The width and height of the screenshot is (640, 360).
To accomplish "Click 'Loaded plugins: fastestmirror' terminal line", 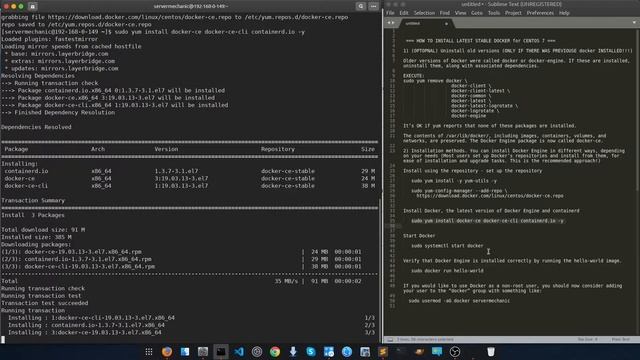I will 49,39.
